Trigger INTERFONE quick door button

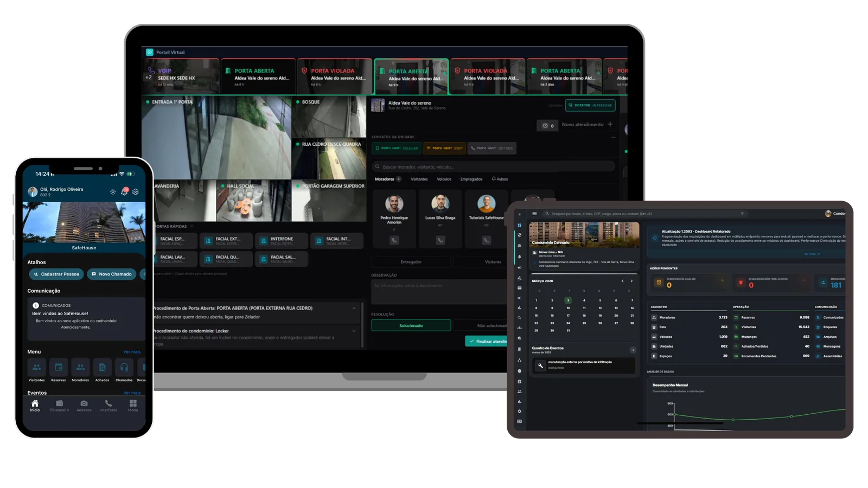(x=281, y=241)
